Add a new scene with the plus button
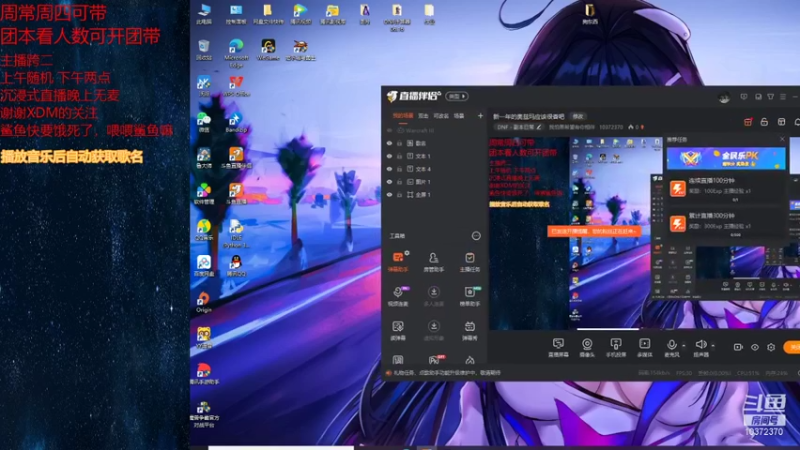The height and width of the screenshot is (450, 800). 480,116
